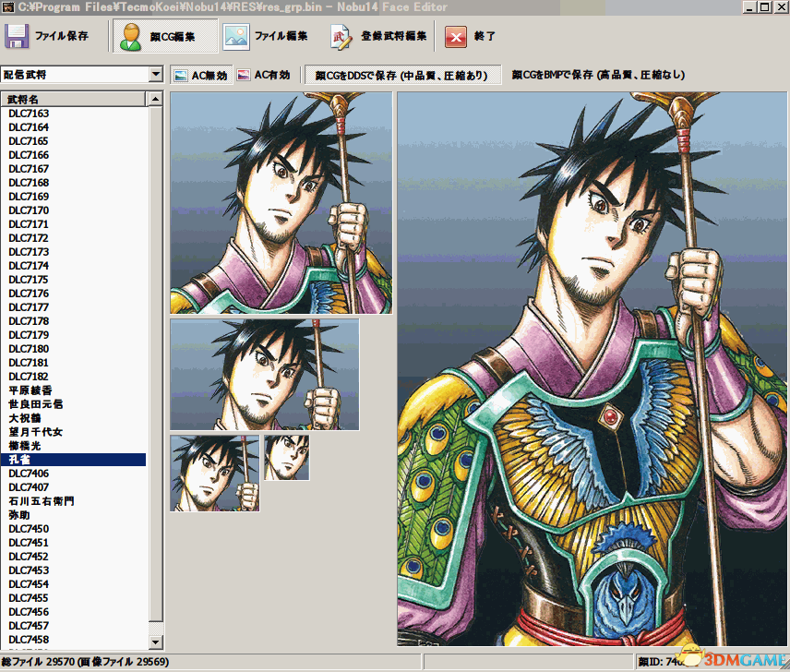
Task: Click the list scrollbar down arrow
Action: point(156,642)
